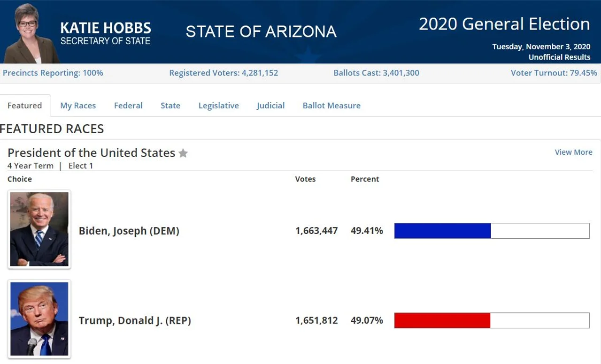Select the State tab
601x364 pixels.
170,106
